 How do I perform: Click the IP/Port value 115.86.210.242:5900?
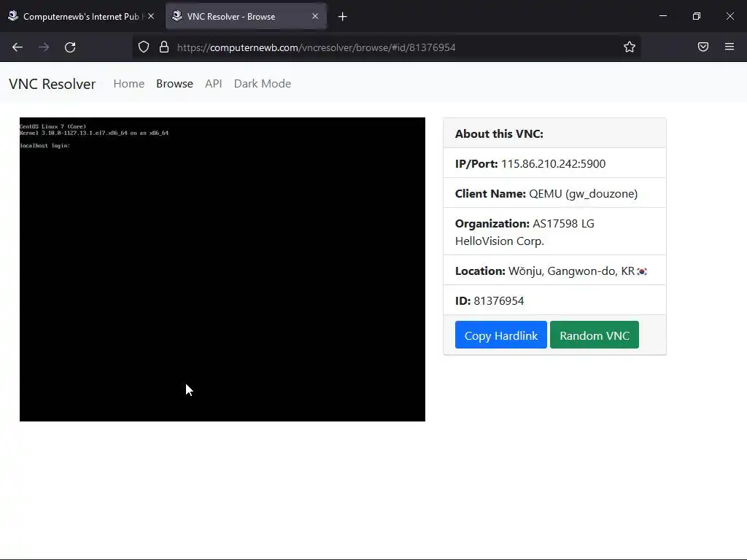point(553,164)
